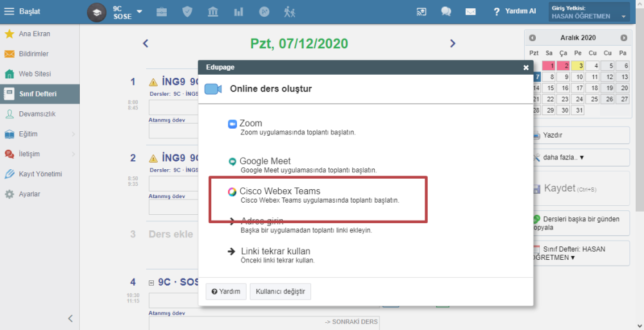The image size is (644, 330).
Task: Click Ders ekle in row 3
Action: click(171, 234)
